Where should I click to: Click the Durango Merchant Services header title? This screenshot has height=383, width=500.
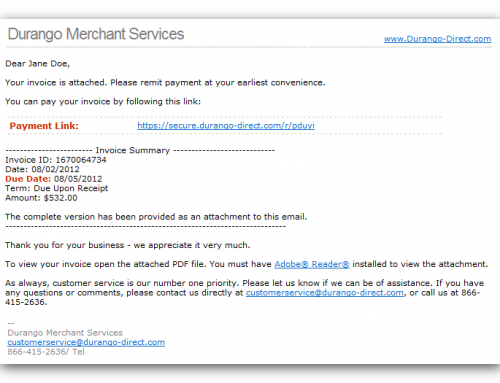[x=96, y=34]
